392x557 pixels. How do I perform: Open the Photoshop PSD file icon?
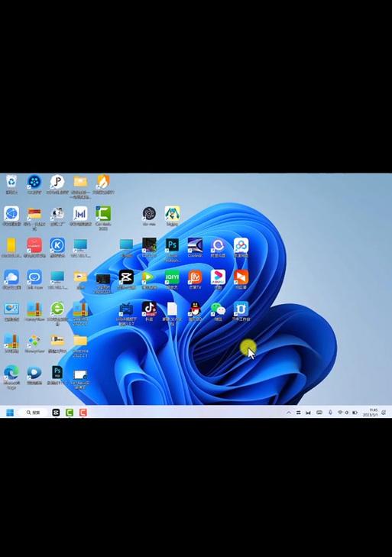coord(57,373)
